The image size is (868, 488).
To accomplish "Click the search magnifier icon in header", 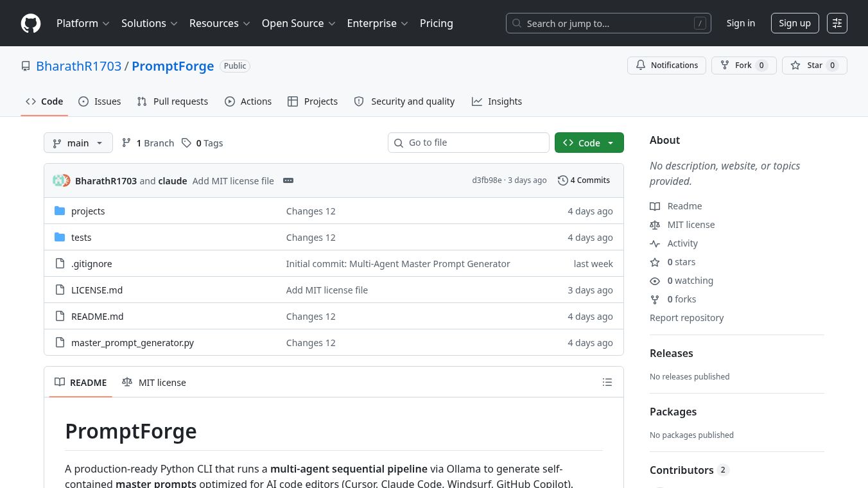I will [x=517, y=23].
